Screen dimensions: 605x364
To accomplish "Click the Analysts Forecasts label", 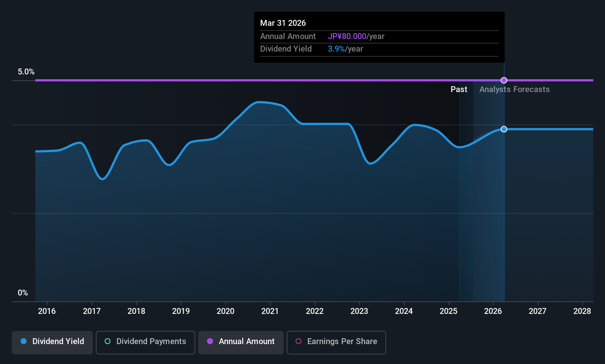I will point(514,90).
